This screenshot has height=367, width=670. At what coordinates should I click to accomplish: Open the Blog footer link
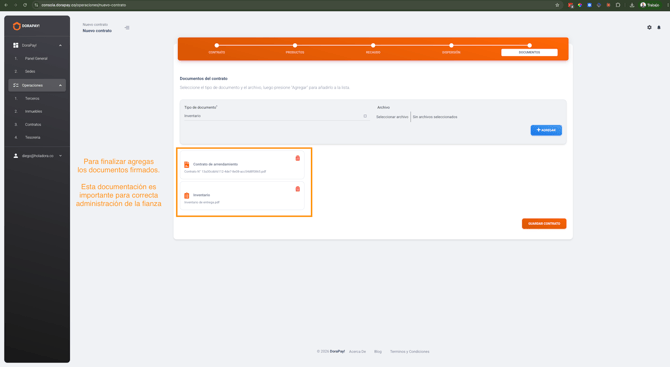pos(378,352)
